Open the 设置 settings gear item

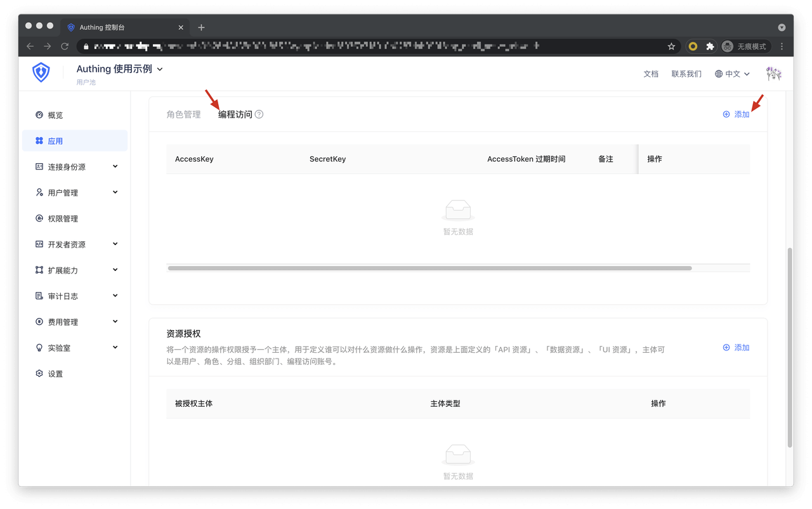pyautogui.click(x=55, y=374)
